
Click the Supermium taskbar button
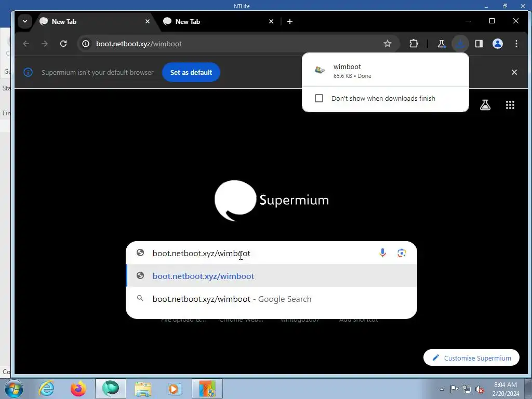tap(111, 389)
